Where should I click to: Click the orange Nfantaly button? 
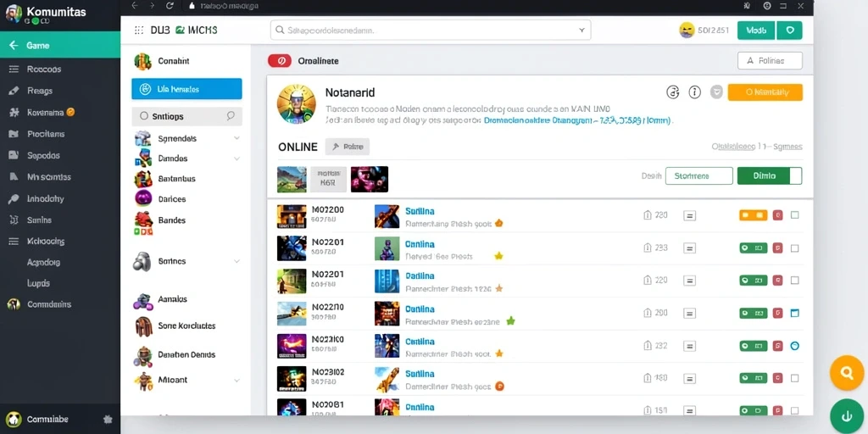pos(765,92)
